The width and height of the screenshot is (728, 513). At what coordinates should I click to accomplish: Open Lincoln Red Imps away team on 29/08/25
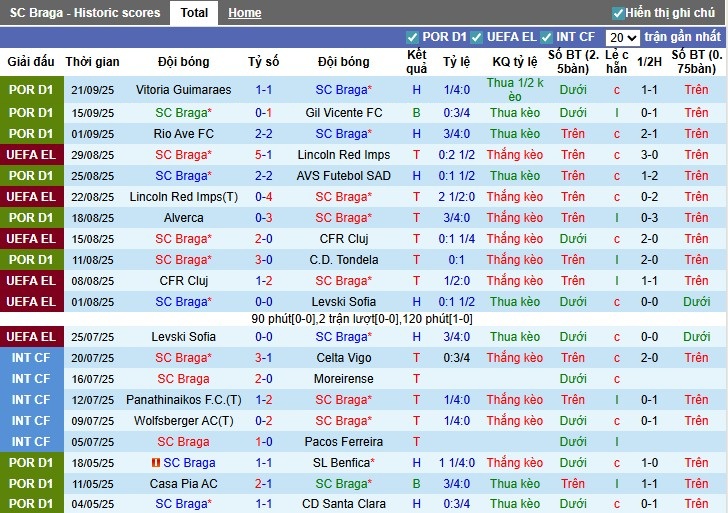click(x=344, y=155)
